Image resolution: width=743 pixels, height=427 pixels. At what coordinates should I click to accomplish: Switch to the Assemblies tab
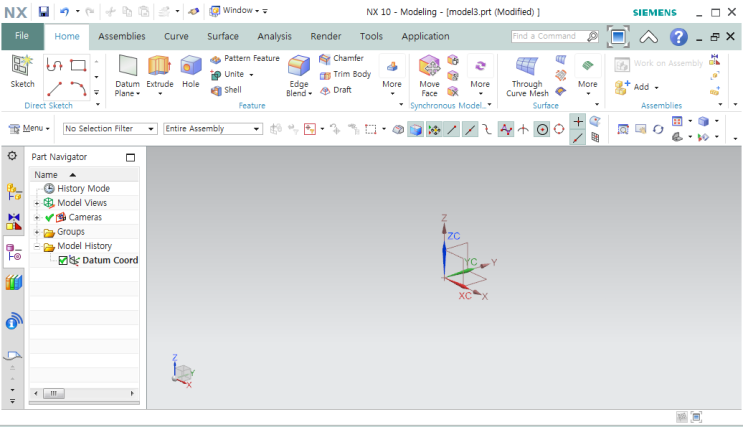coord(122,36)
